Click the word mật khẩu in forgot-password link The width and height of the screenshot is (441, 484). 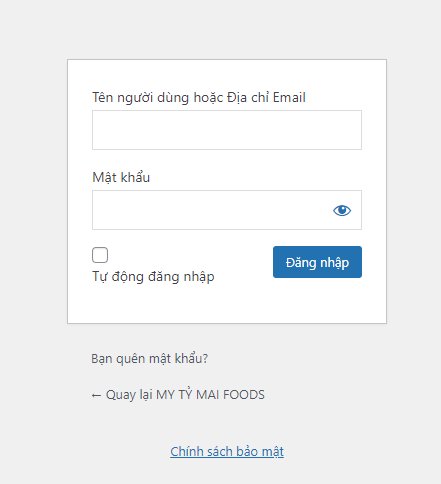pyautogui.click(x=178, y=359)
